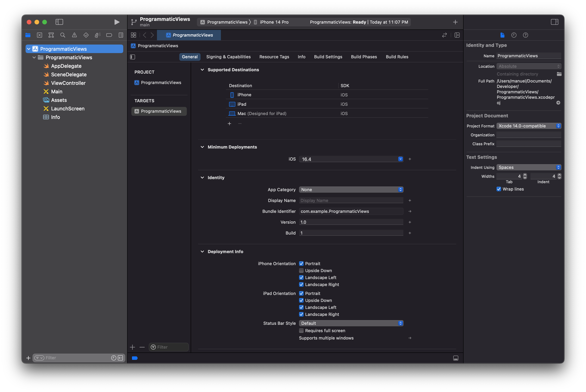
Task: Show the Quick Help inspector
Action: coord(525,35)
